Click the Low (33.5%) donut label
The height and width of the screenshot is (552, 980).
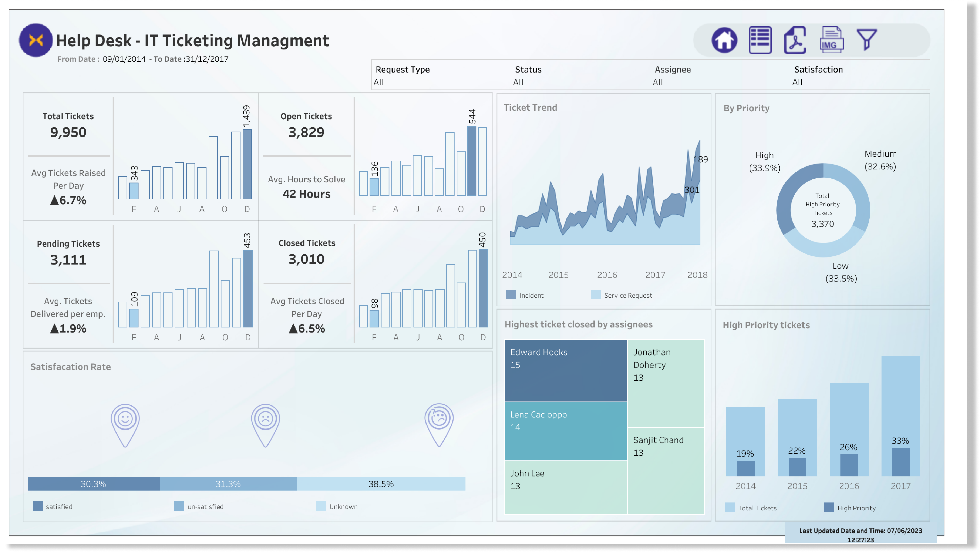coord(841,272)
